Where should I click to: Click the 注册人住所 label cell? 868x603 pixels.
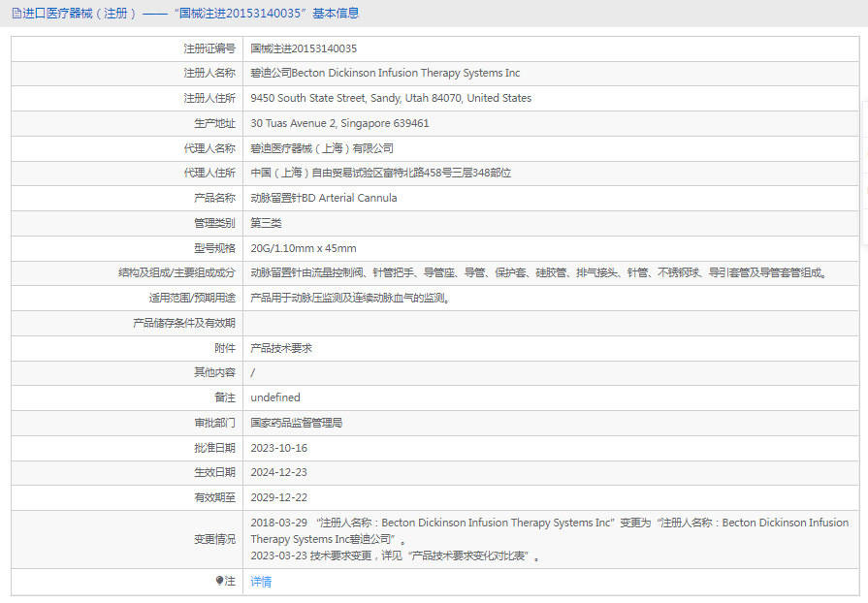(x=127, y=98)
